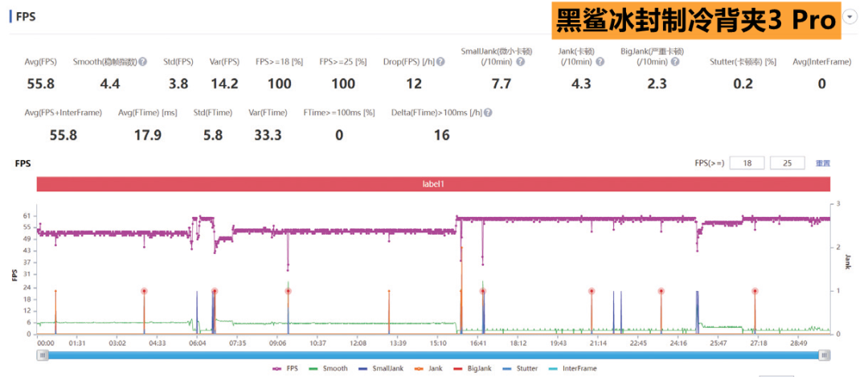Click the Std(FPS) value 3.8
The width and height of the screenshot is (868, 377).
tap(178, 84)
